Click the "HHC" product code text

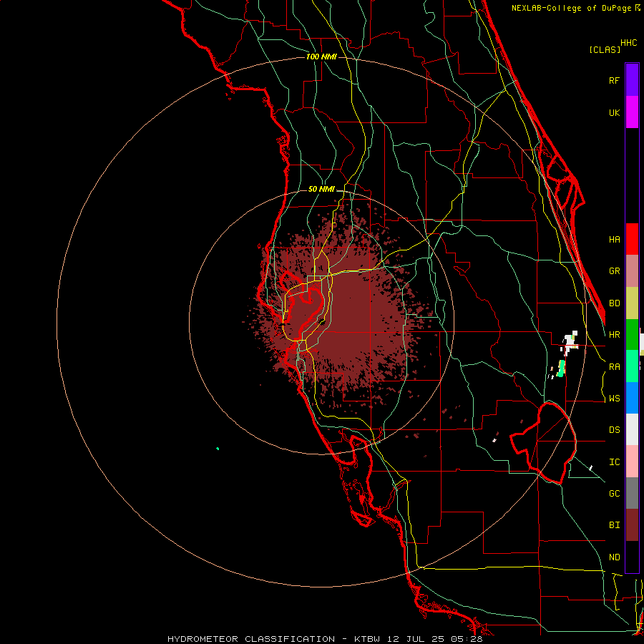[x=628, y=43]
